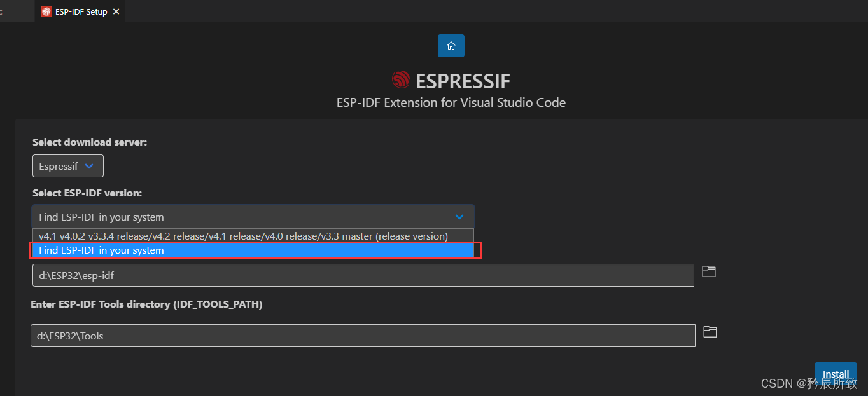Switch to the ESP-IDF Setup tab
Screen dimensions: 868x396
[80, 11]
